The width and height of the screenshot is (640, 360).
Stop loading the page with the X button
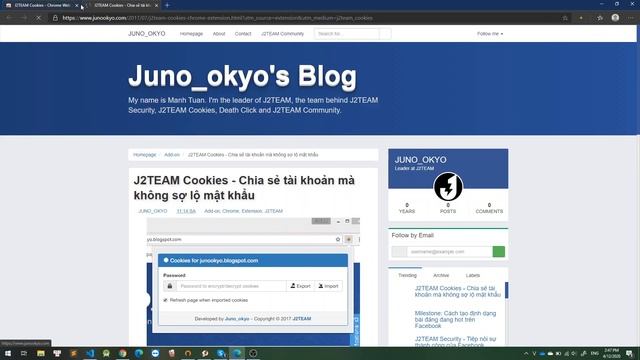38,18
